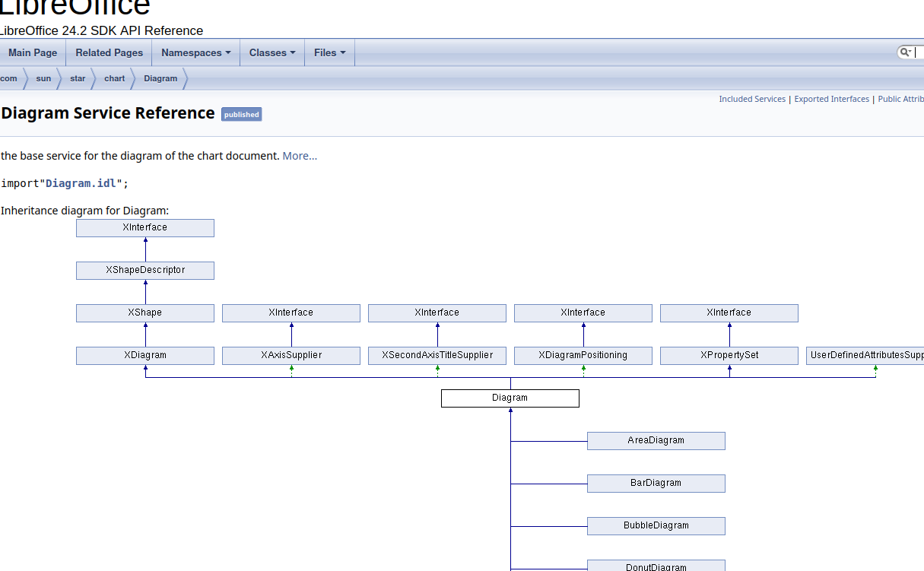924x571 pixels.
Task: Jump to Included Services section
Action: click(x=752, y=99)
